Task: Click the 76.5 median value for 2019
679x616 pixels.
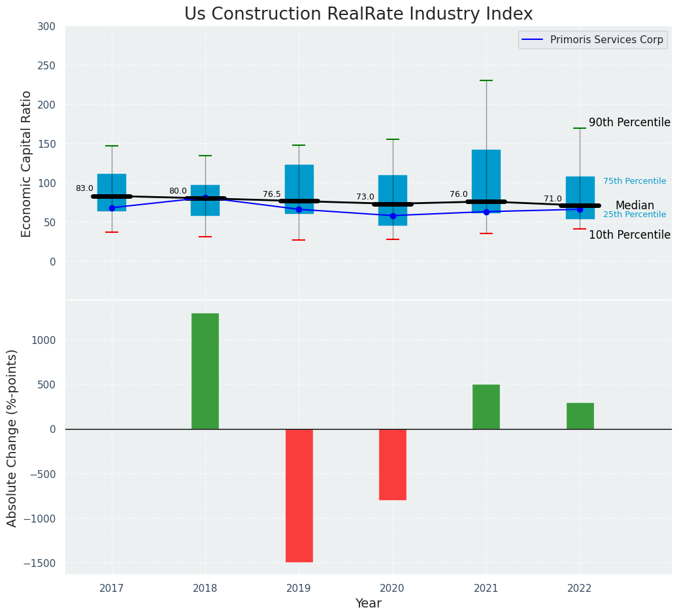Action: (x=271, y=194)
